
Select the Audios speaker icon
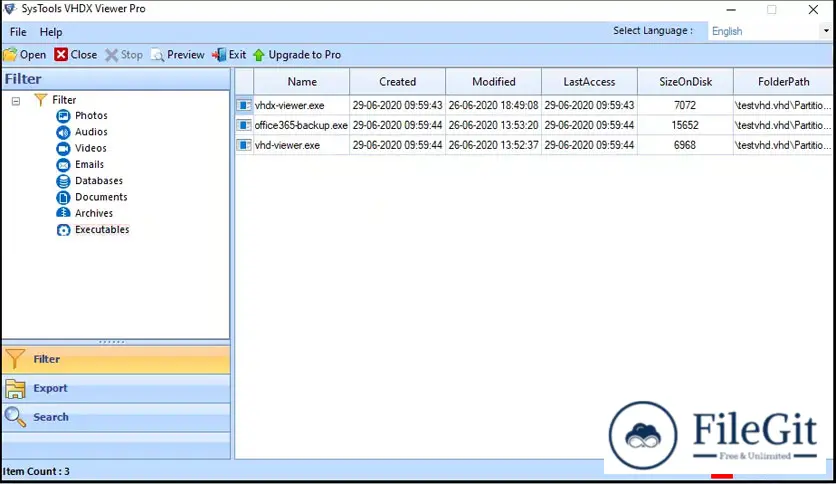(63, 132)
